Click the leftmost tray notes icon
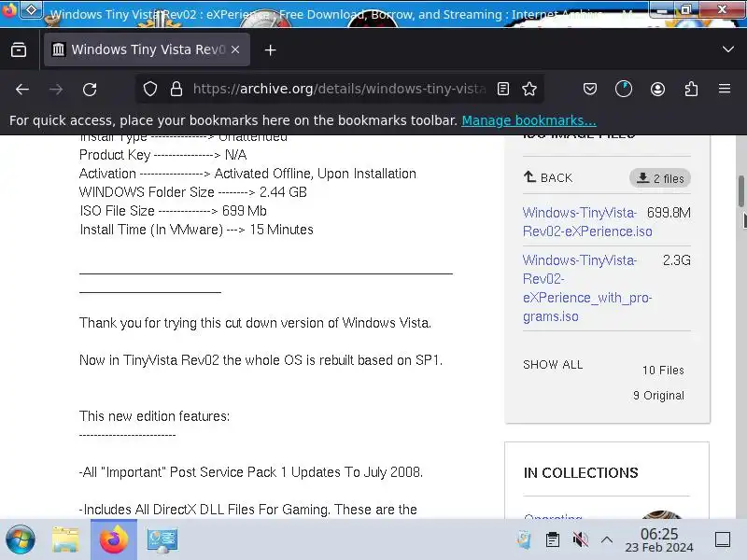The image size is (747, 560). point(524,539)
